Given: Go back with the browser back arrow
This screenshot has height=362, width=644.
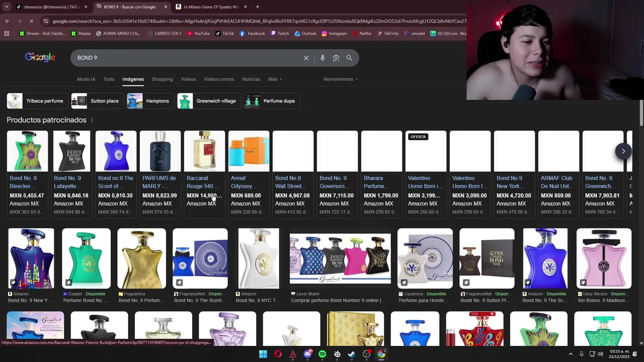Looking at the screenshot, I should pyautogui.click(x=7, y=21).
